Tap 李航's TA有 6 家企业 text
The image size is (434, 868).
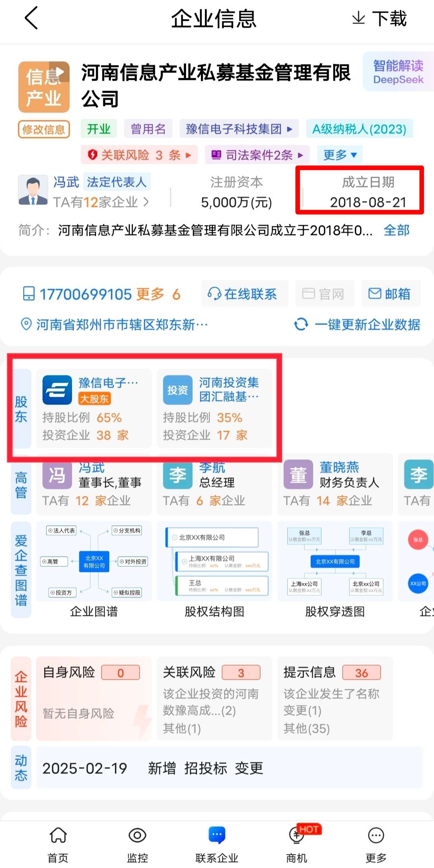[204, 501]
